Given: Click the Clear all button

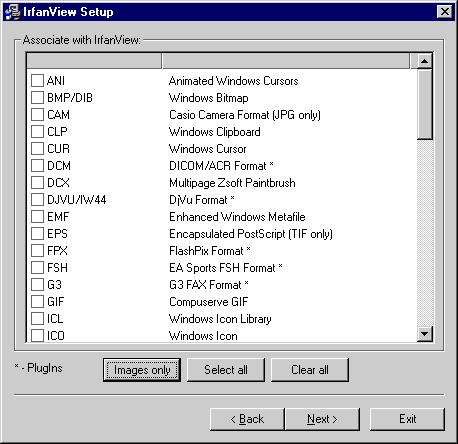Looking at the screenshot, I should [x=310, y=370].
